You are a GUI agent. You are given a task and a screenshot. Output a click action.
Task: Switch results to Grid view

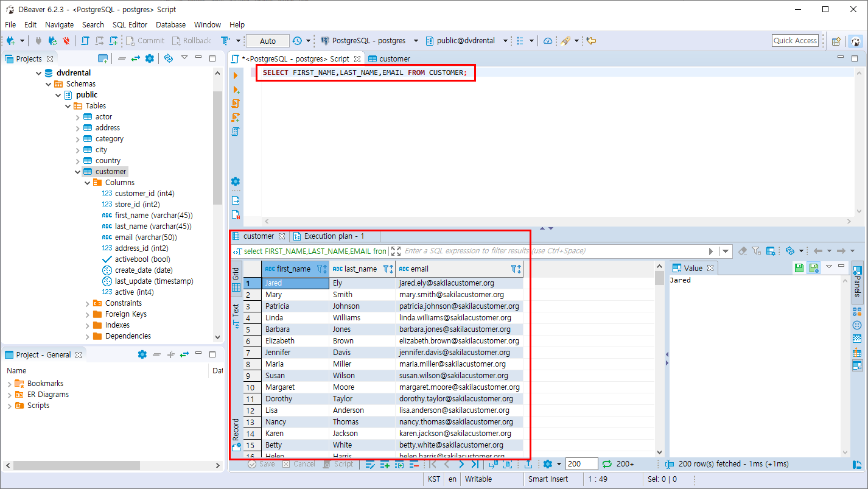[236, 280]
